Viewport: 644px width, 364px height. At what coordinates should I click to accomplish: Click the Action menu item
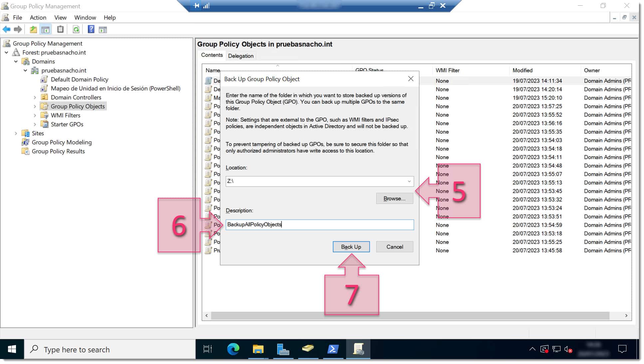point(38,17)
